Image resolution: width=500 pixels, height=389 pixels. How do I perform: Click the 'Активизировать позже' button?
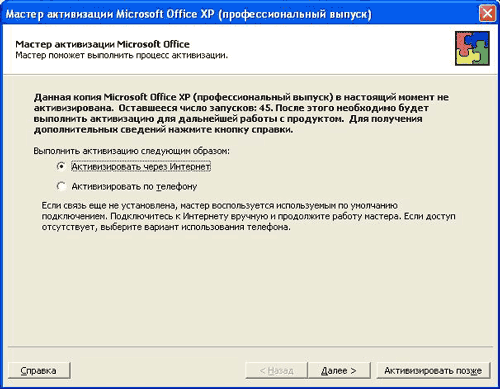coord(433,370)
